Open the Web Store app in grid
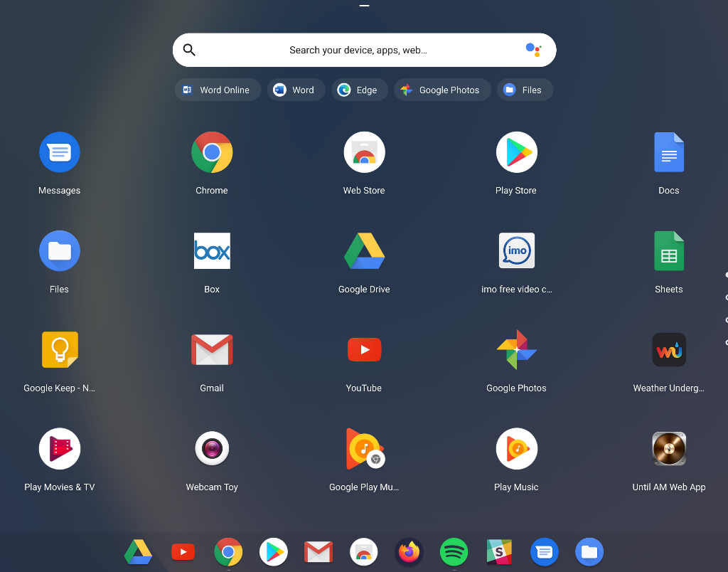The height and width of the screenshot is (572, 728). [364, 152]
